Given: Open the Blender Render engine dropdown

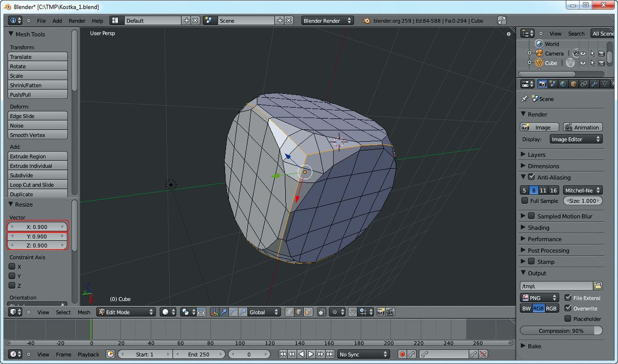Looking at the screenshot, I should [x=327, y=21].
